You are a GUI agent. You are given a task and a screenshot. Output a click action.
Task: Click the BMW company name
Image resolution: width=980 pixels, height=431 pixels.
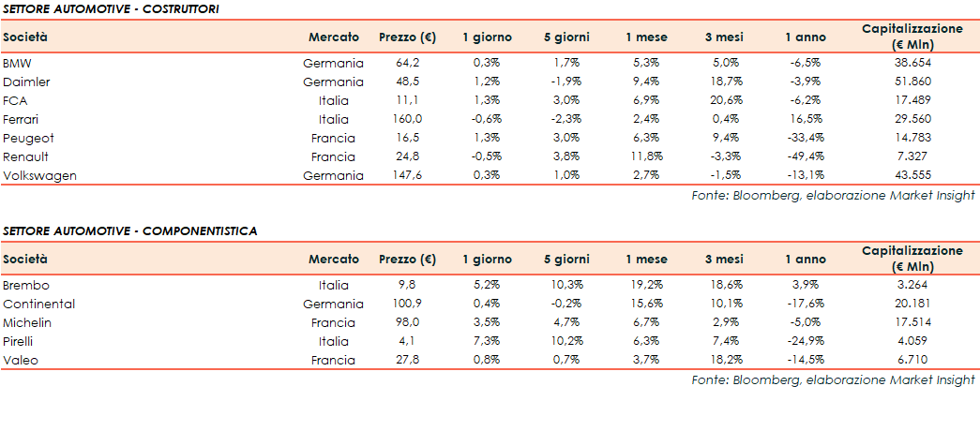coord(15,63)
